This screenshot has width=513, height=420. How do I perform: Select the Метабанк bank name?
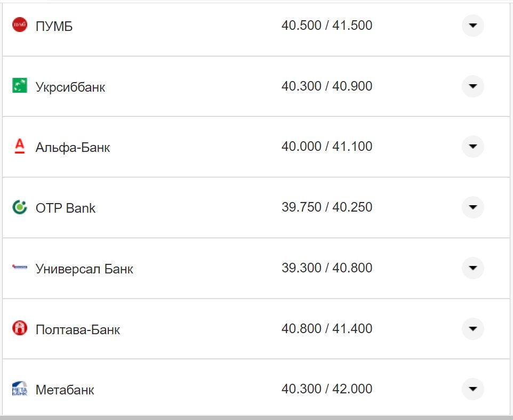coord(65,390)
